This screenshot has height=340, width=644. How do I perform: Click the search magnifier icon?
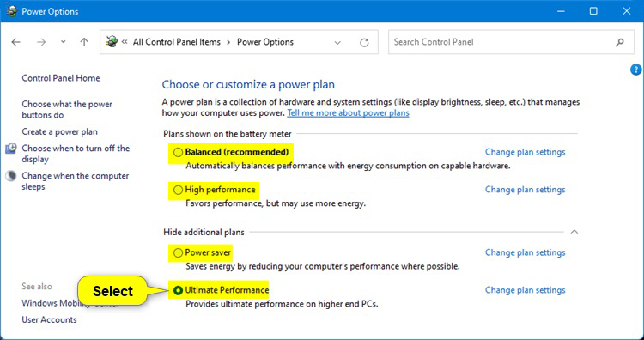[619, 42]
